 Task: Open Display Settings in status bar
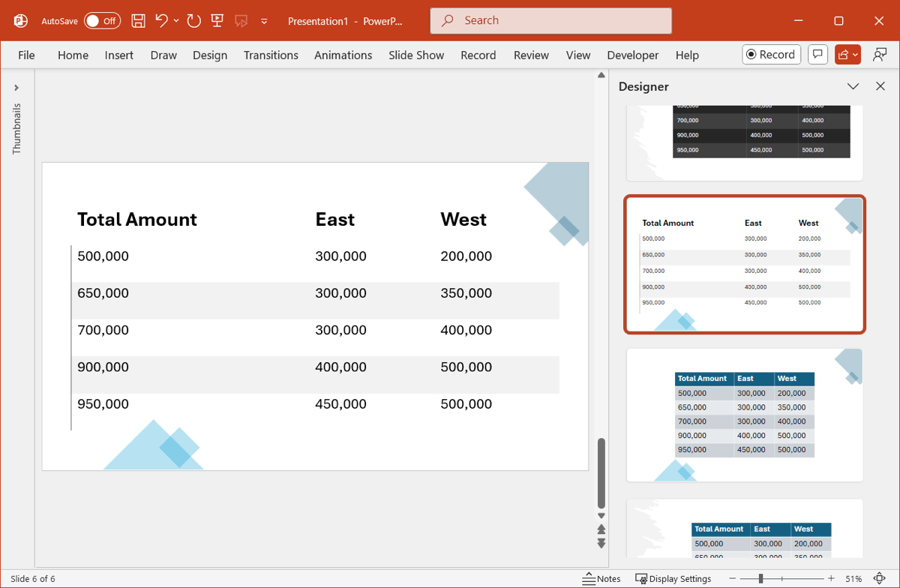tap(673, 579)
